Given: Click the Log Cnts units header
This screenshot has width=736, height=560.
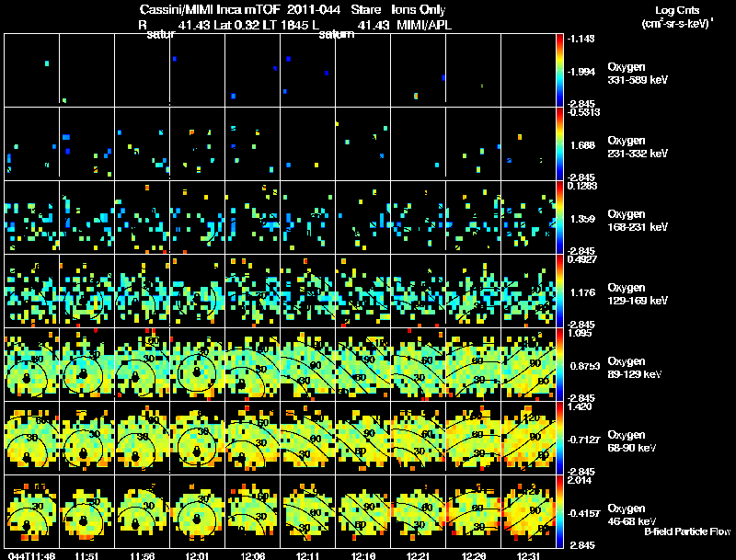Looking at the screenshot, I should 677,17.
